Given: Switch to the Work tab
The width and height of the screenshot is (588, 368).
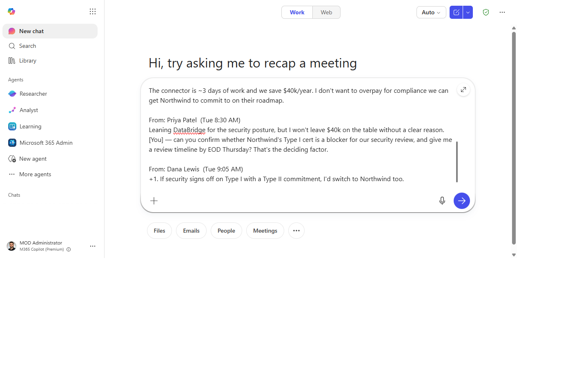Looking at the screenshot, I should pos(297,12).
